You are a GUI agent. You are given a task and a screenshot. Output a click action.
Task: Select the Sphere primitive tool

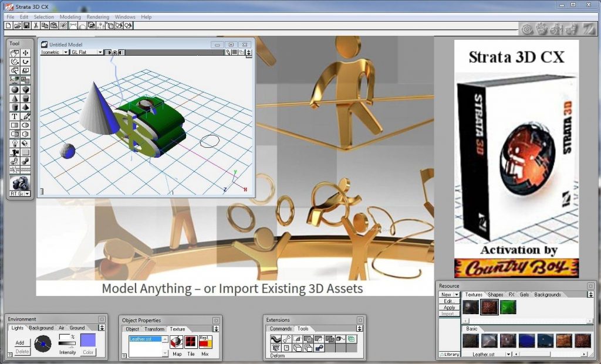15,90
